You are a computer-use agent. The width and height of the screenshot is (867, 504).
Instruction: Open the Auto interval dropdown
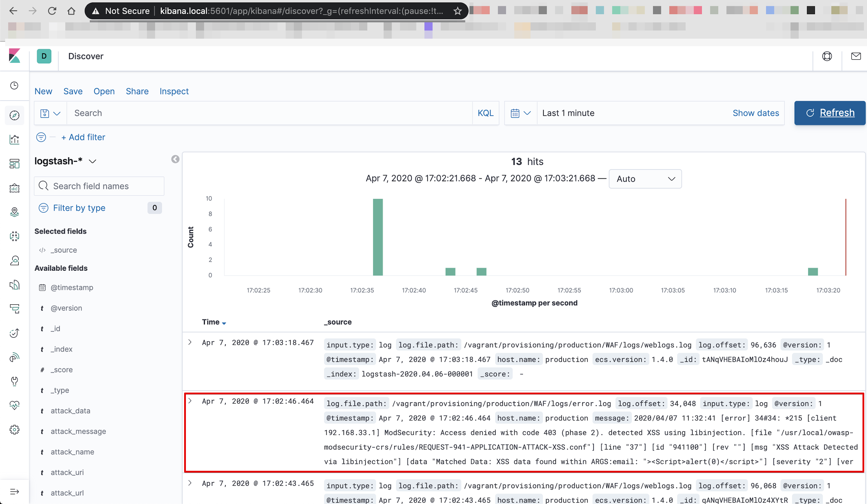[x=645, y=179]
